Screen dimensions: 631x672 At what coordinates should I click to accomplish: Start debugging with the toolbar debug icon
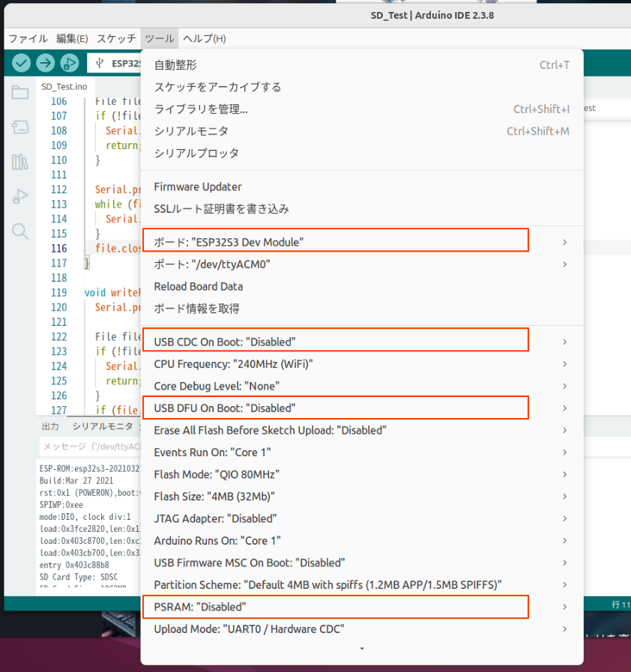[x=70, y=63]
